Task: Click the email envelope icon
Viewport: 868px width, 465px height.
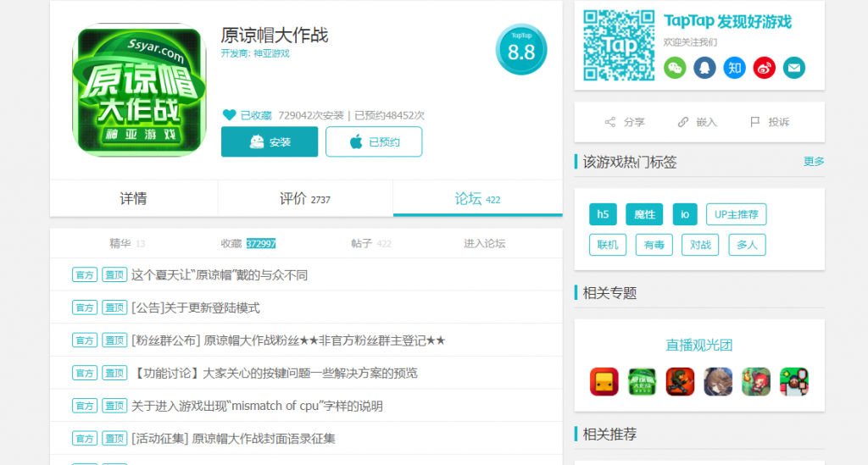Action: point(793,68)
